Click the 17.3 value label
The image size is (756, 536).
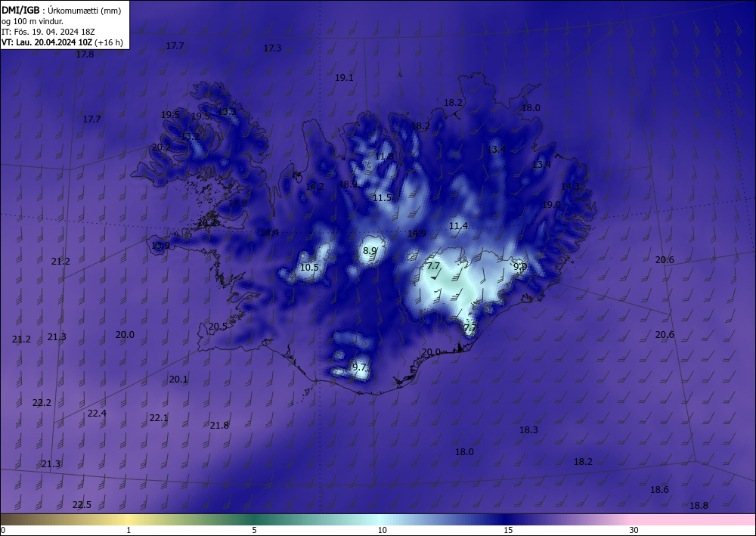point(272,48)
